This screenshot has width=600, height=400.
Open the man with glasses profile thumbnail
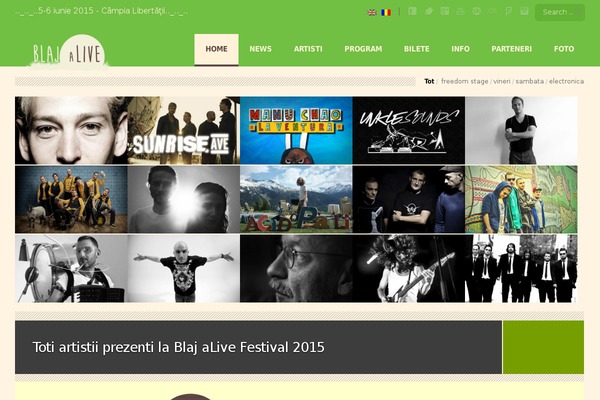(296, 268)
